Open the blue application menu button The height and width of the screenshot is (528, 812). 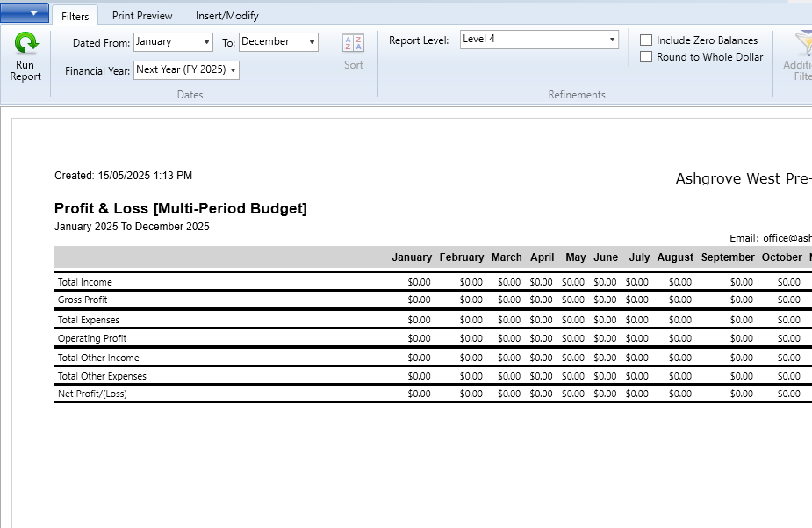25,12
